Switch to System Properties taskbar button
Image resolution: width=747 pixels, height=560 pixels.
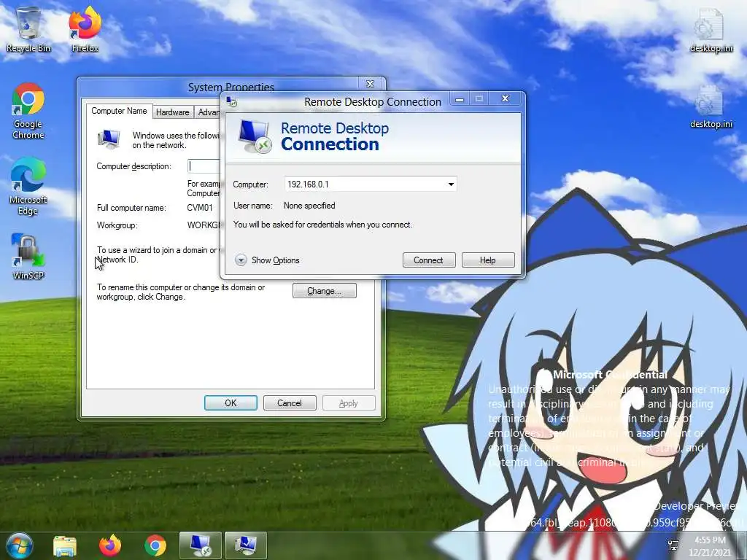245,545
